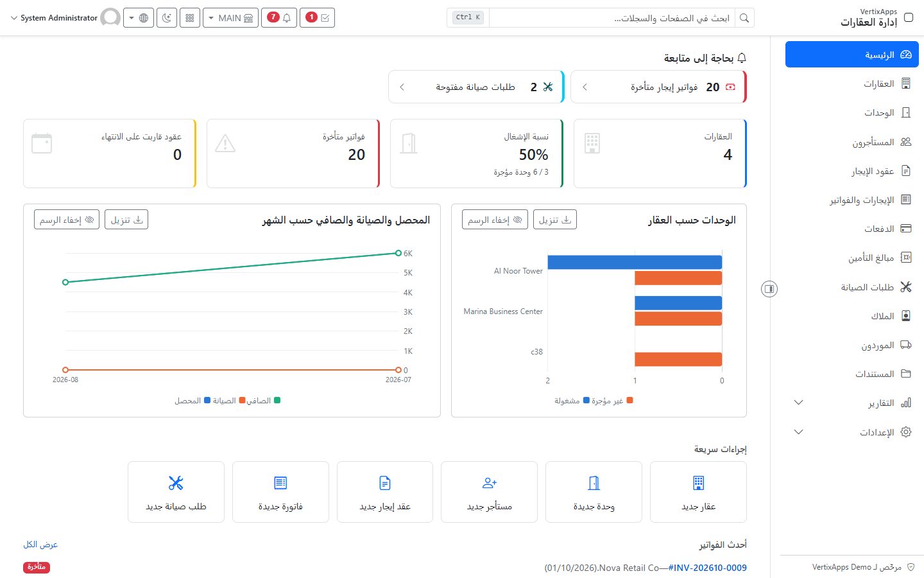Open the language globe dropdown
Viewport: 924px width, 578px height.
coord(138,18)
